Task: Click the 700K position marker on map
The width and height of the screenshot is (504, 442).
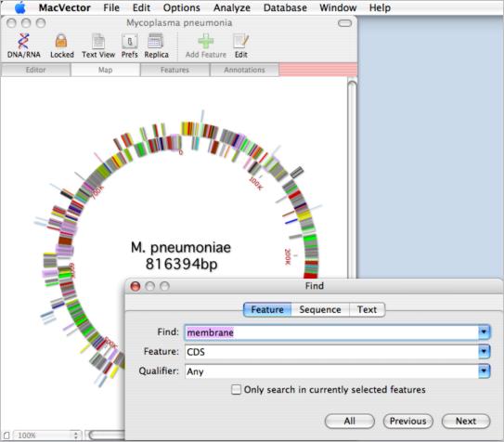Action: click(x=98, y=192)
